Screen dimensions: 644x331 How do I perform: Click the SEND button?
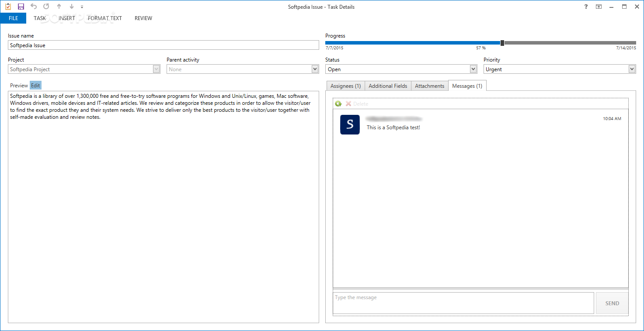(x=612, y=303)
